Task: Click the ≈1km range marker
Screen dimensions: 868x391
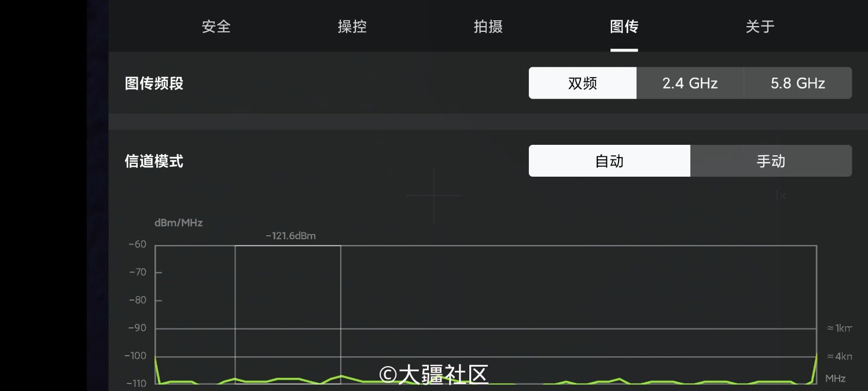Action: pos(838,328)
